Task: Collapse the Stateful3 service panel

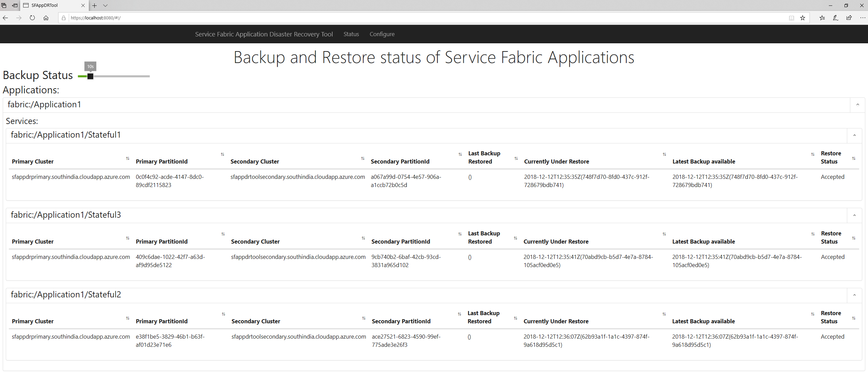Action: (854, 215)
